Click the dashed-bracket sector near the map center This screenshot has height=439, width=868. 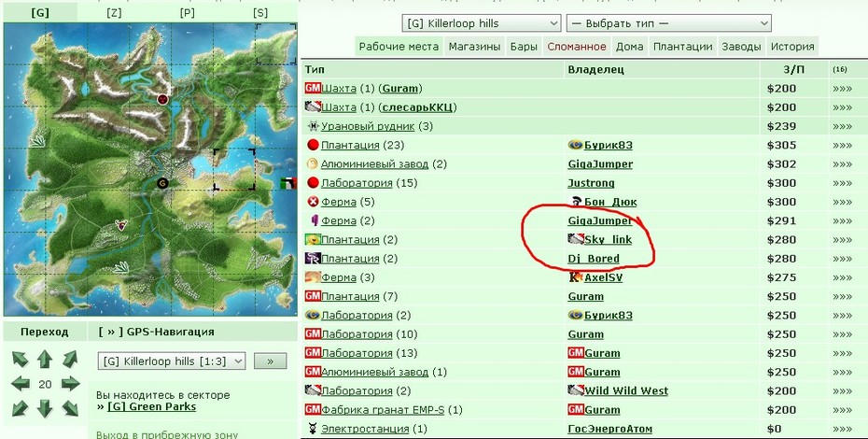[x=234, y=169]
